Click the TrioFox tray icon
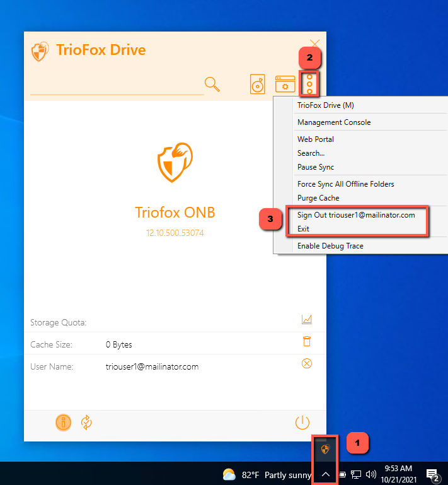The image size is (448, 485). click(325, 448)
